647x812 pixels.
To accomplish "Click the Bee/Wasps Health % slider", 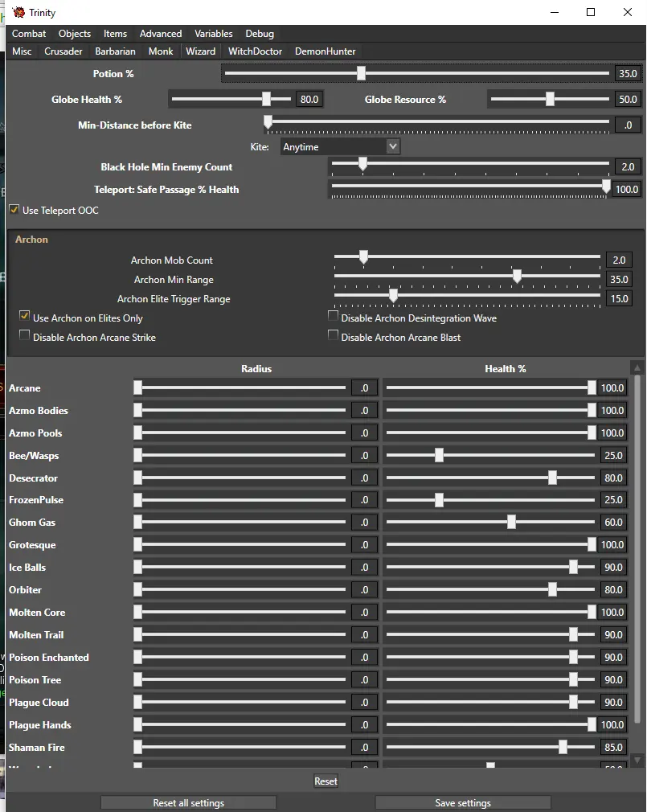I will (490, 455).
